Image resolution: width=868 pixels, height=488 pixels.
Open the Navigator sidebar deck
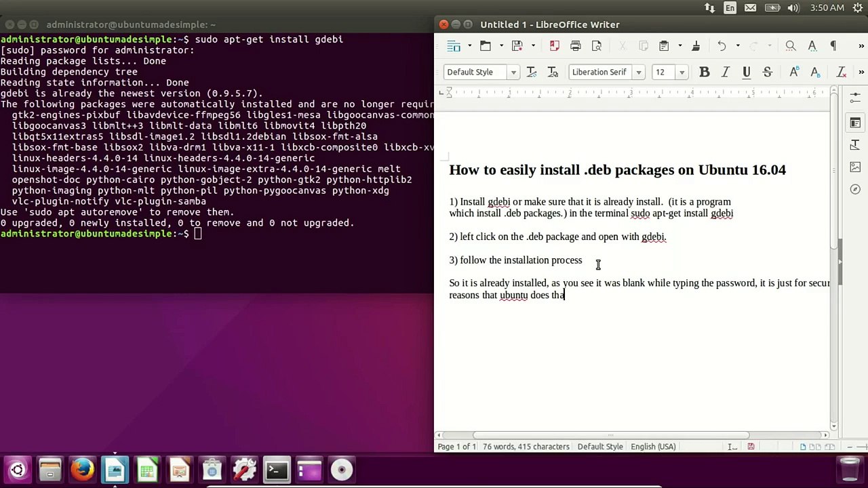[x=855, y=190]
